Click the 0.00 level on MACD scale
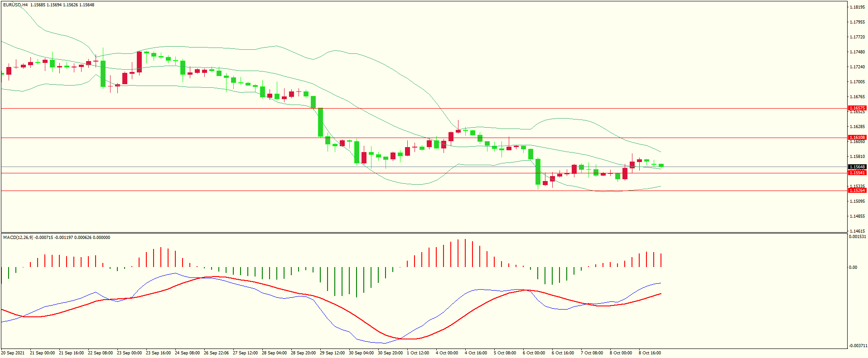This screenshot has height=358, width=868. pos(853,267)
